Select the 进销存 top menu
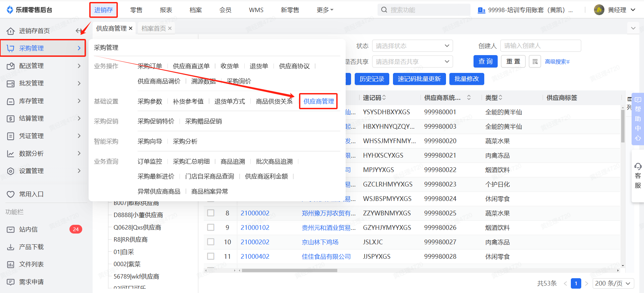Screen dimensions: 644x293 [103, 10]
